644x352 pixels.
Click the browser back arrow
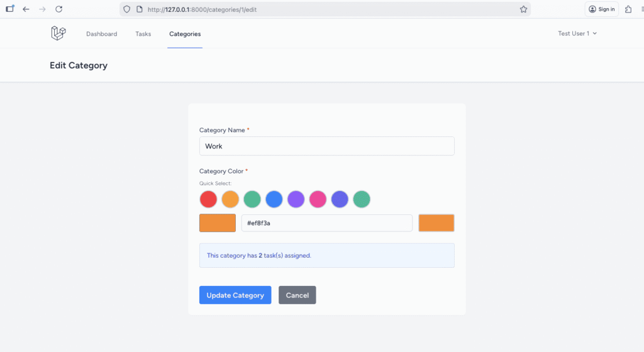point(26,9)
